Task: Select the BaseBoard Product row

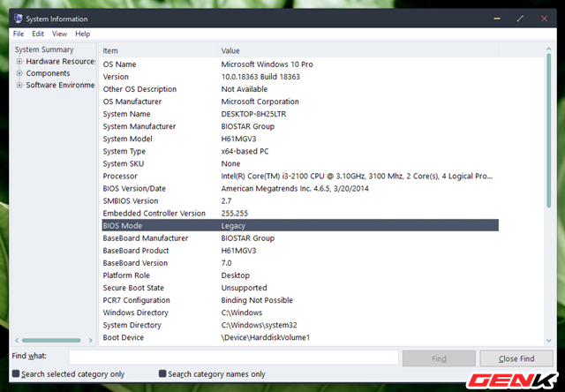Action: (300, 251)
